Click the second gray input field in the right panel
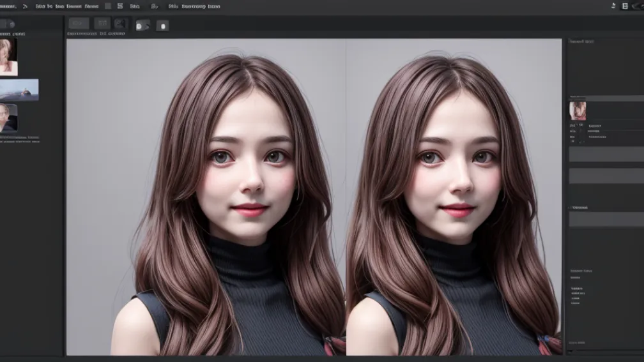Screen dimensions: 644x362 coord(606,176)
